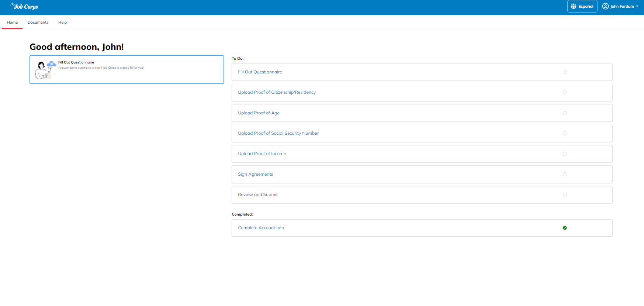This screenshot has height=306, width=644.
Task: Open Complete Account Info completed task
Action: 422,228
